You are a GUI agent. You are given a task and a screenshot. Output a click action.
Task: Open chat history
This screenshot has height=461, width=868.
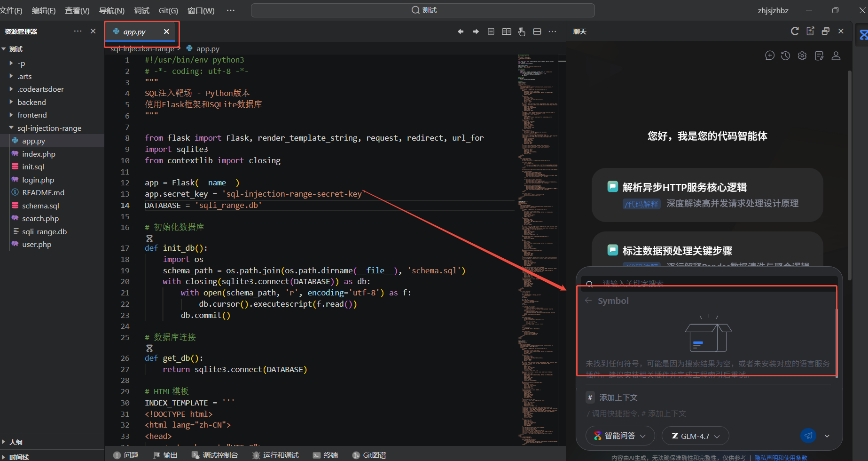(x=786, y=56)
